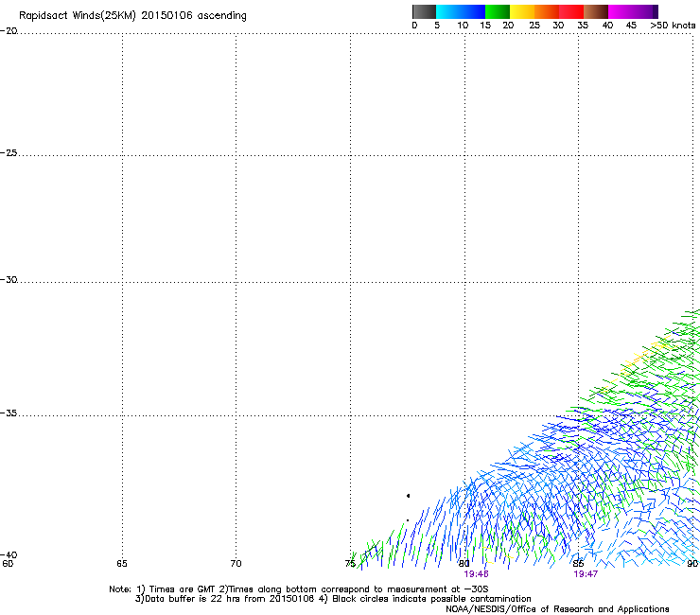The width and height of the screenshot is (700, 615).
Task: Click the purple time stamp 19:46
Action: (477, 574)
